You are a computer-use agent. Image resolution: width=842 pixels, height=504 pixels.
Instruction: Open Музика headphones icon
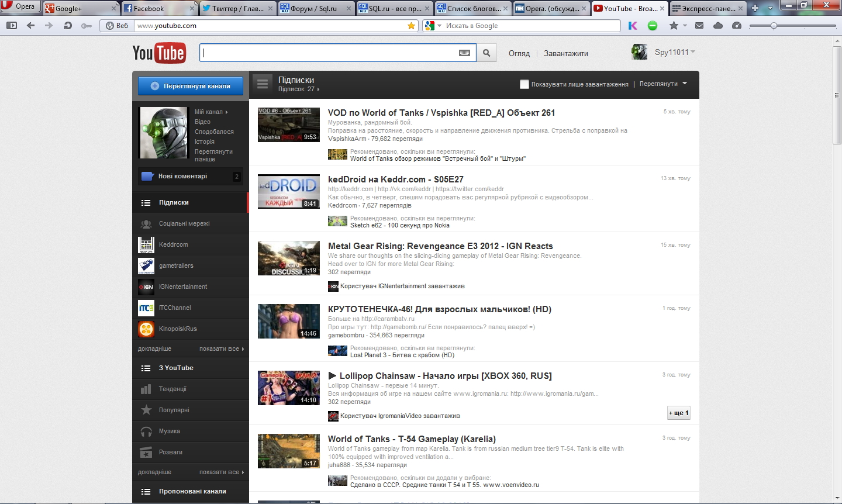146,431
